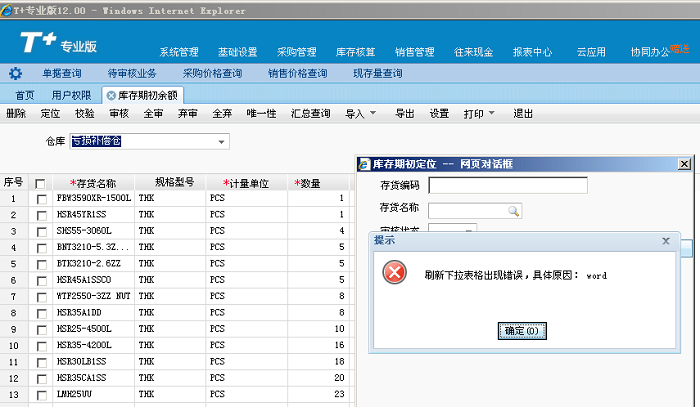Open the 采购管理 menu
Screen dimensions: 700x407
tap(296, 52)
